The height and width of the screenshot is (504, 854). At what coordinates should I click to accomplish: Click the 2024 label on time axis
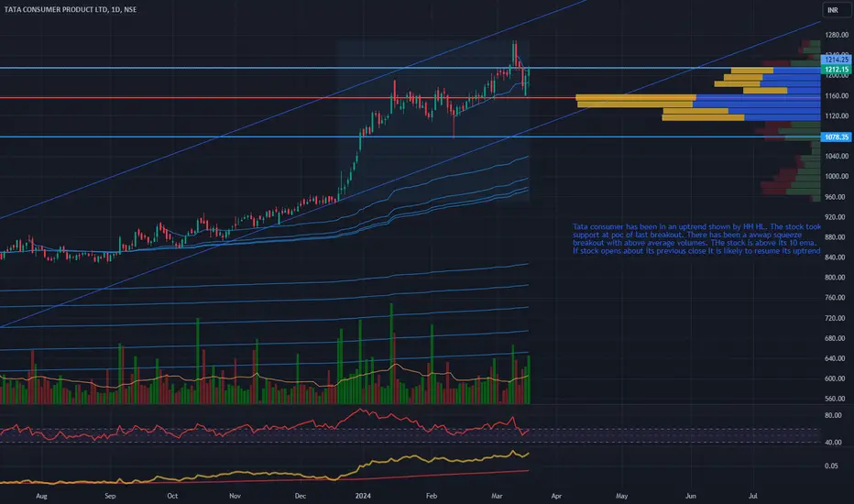tap(363, 496)
